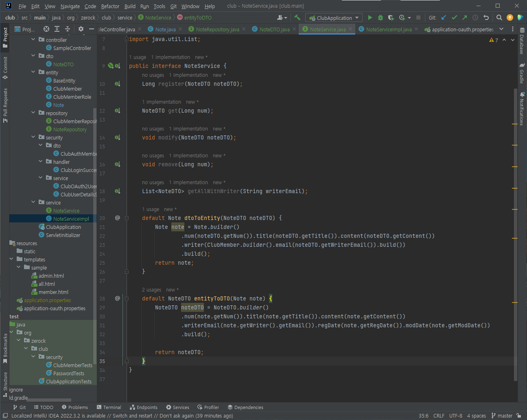Collapse the security package in main
527x420 pixels.
(x=33, y=137)
